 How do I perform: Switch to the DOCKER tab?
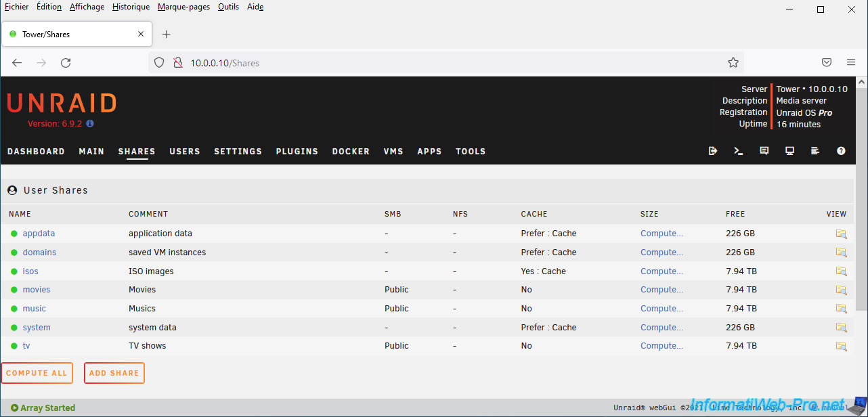[351, 152]
